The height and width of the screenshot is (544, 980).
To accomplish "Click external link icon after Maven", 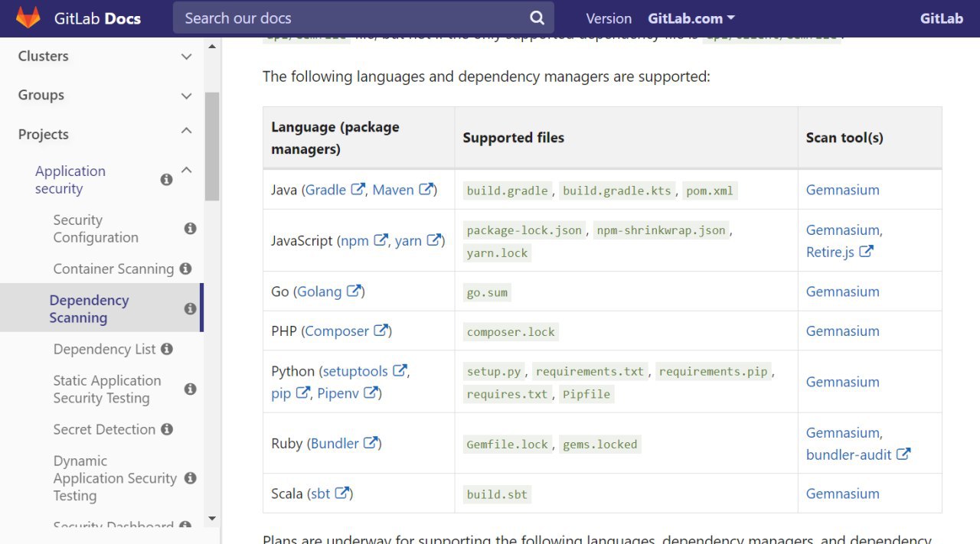I will tap(426, 189).
